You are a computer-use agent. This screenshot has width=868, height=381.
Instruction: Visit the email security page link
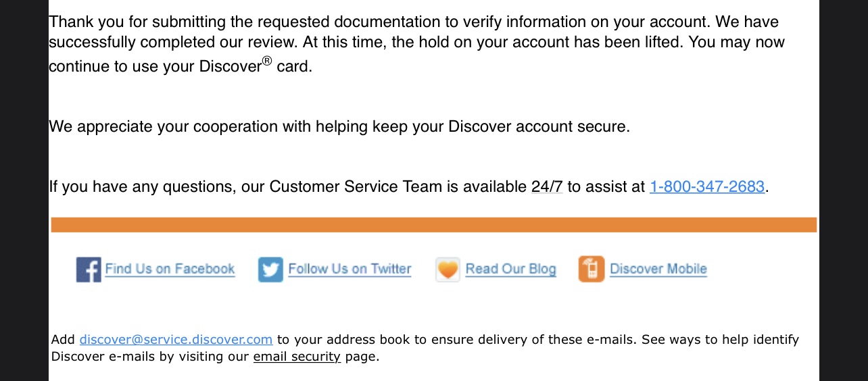coord(297,357)
